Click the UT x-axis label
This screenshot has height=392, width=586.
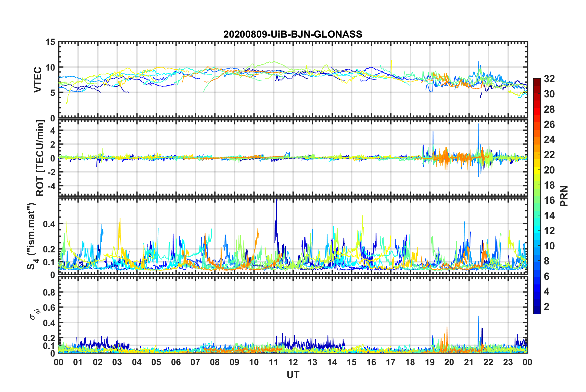(x=293, y=375)
